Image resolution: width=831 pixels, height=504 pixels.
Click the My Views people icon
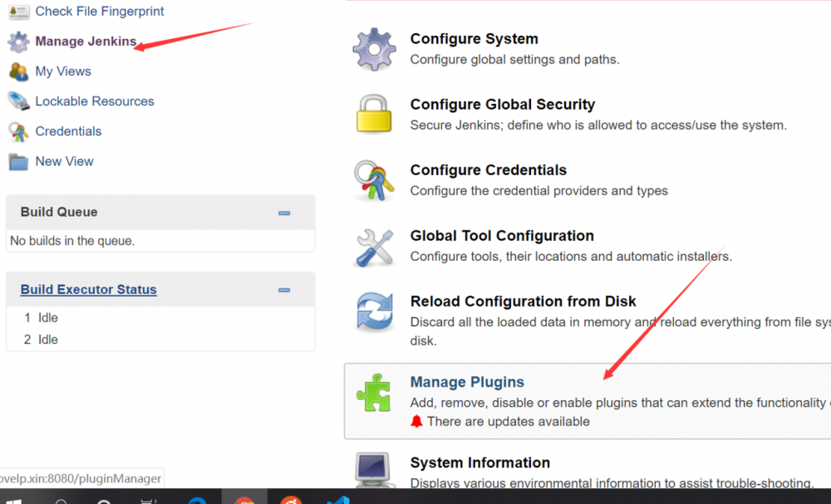point(18,71)
